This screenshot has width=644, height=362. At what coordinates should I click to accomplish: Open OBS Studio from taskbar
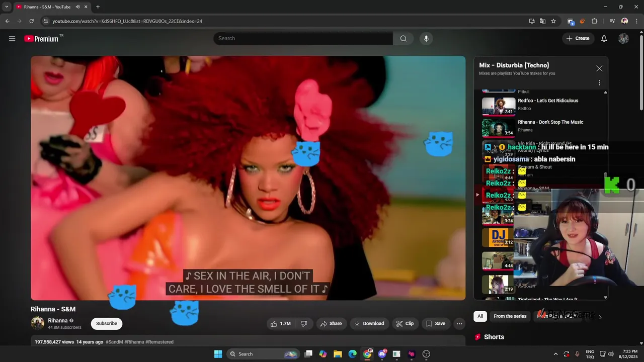426,354
